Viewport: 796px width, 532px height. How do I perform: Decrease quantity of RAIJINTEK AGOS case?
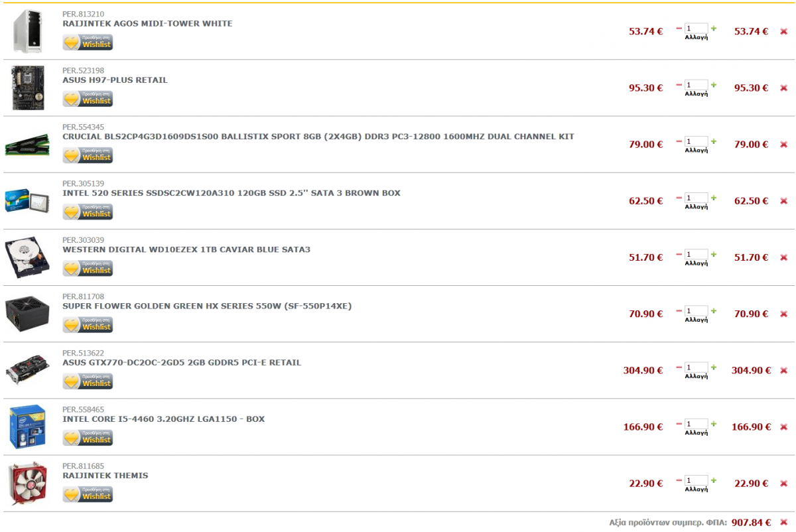(679, 29)
